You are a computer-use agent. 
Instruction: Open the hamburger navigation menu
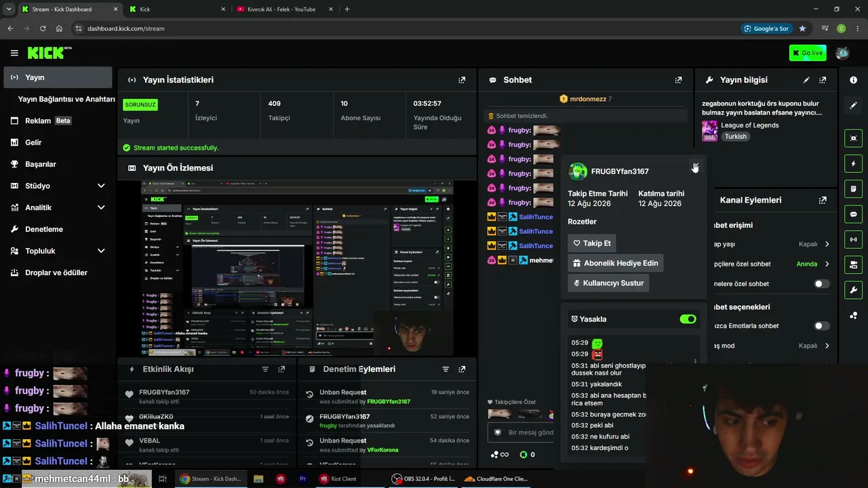click(14, 53)
